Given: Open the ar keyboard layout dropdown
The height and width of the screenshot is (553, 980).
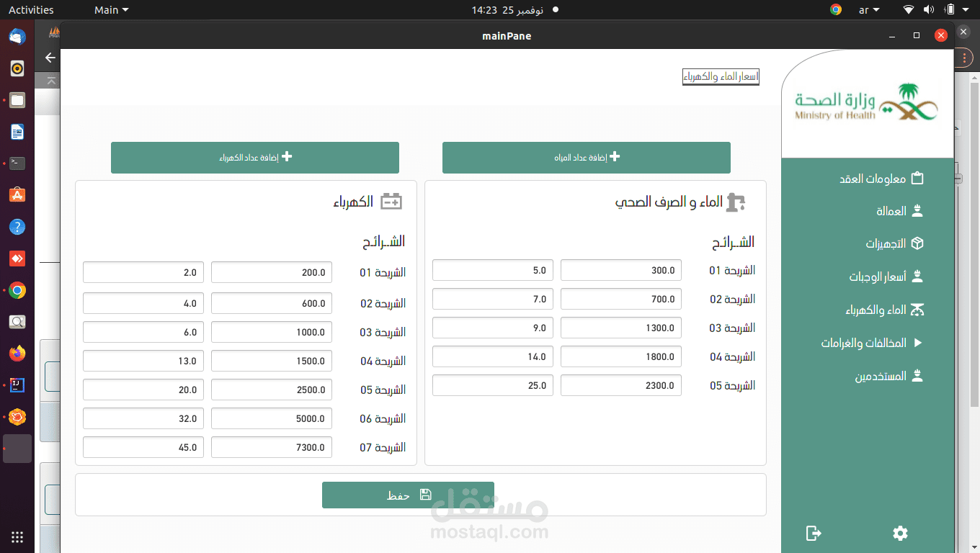Looking at the screenshot, I should pos(869,10).
